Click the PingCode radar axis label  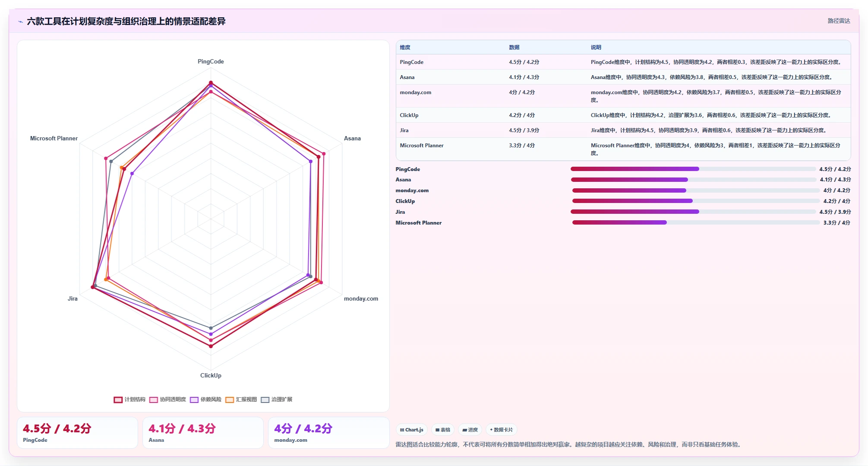coord(211,61)
